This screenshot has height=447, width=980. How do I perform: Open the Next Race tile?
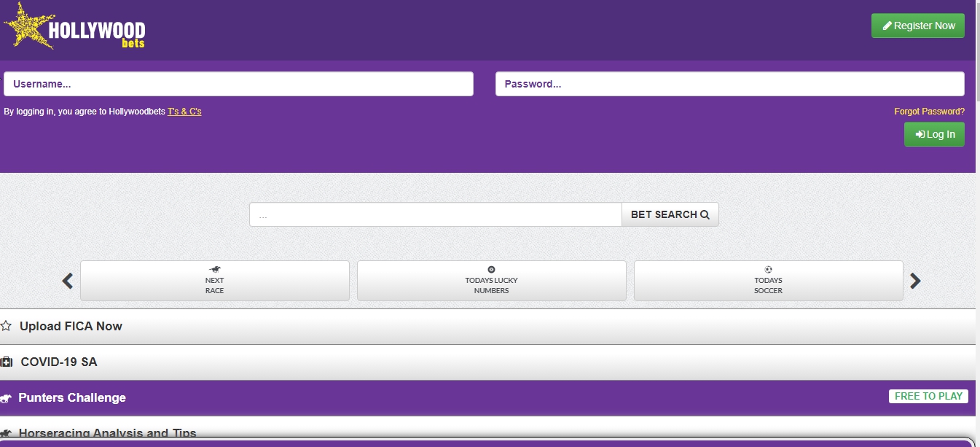tap(215, 281)
